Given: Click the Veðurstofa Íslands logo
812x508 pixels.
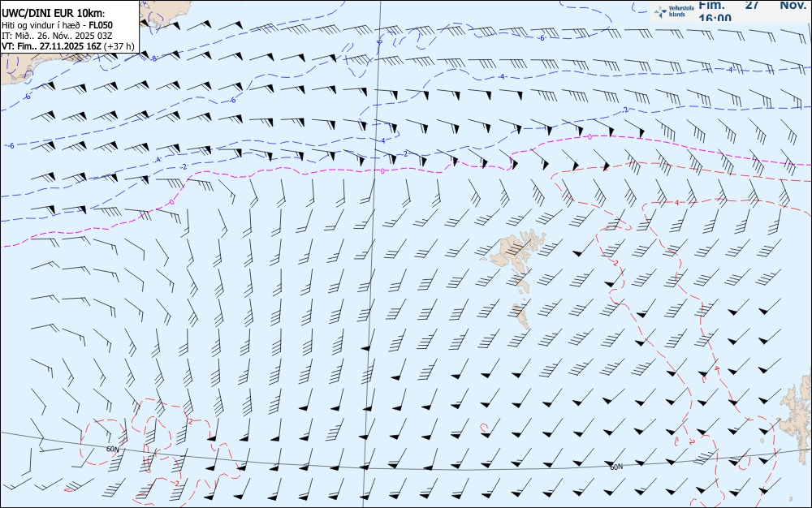Looking at the screenshot, I should point(672,11).
